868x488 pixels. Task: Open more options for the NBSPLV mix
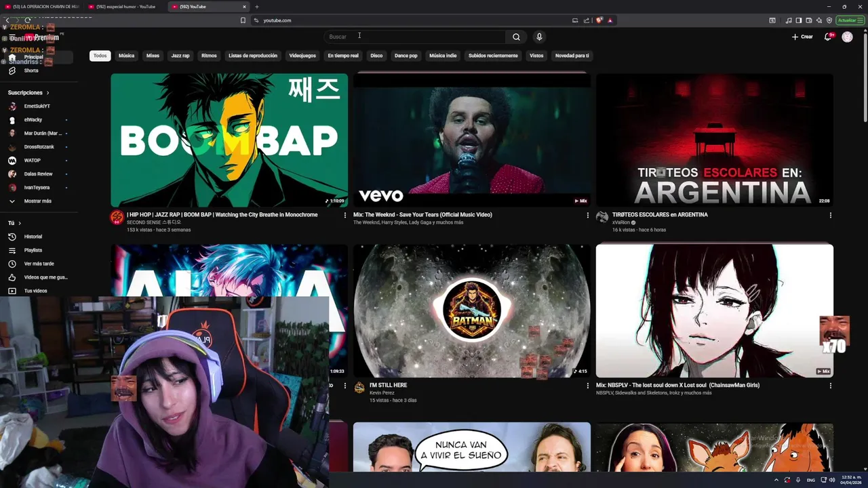click(830, 386)
